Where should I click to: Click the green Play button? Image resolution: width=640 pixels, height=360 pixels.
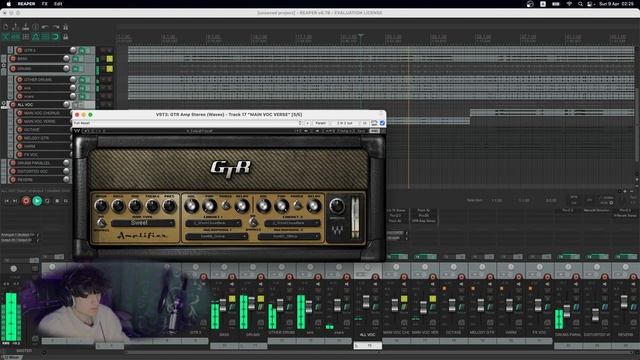click(37, 201)
